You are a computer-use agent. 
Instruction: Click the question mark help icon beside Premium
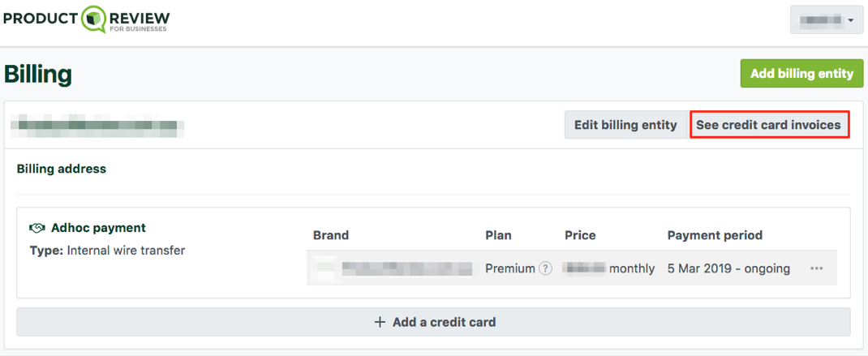[x=546, y=268]
